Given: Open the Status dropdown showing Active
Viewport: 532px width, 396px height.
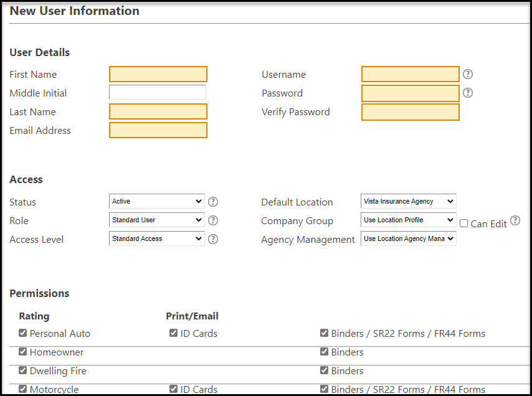Looking at the screenshot, I should 156,202.
